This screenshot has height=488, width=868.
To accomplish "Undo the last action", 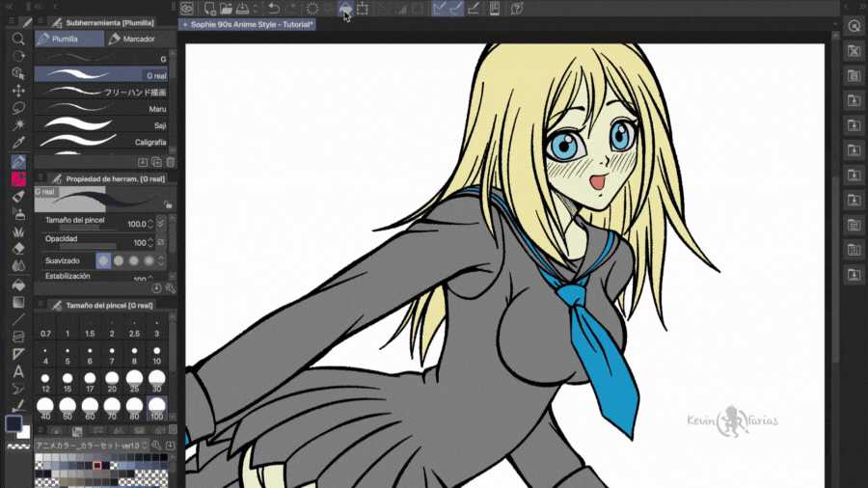I will pos(274,9).
